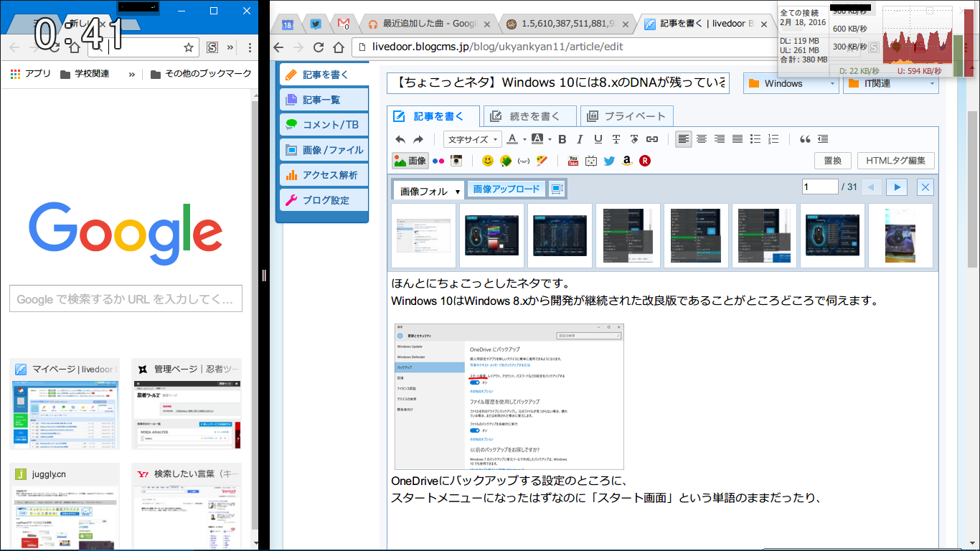Viewport: 980px width, 551px height.
Task: Open the pinned Gmail tab
Action: point(344,24)
